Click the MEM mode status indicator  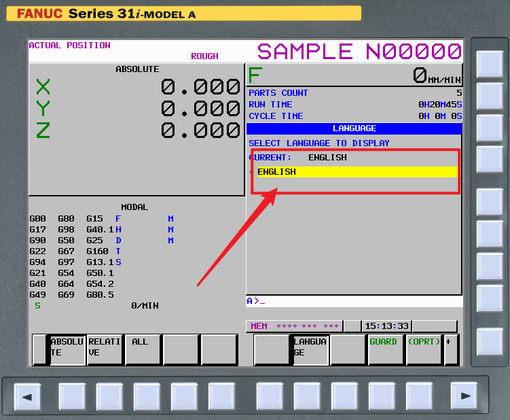click(259, 326)
